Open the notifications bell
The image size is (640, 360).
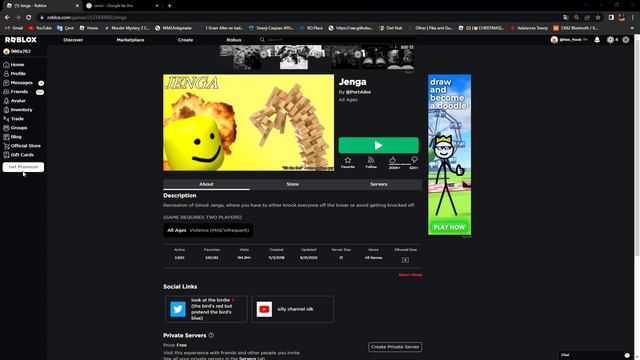pyautogui.click(x=597, y=40)
